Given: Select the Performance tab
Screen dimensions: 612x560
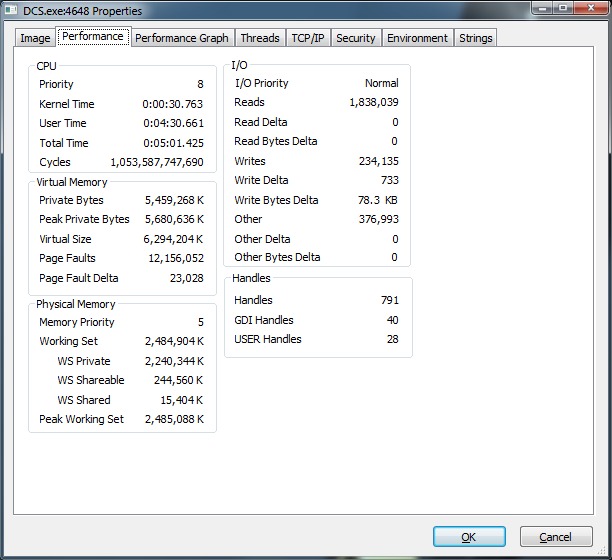Looking at the screenshot, I should coord(93,36).
